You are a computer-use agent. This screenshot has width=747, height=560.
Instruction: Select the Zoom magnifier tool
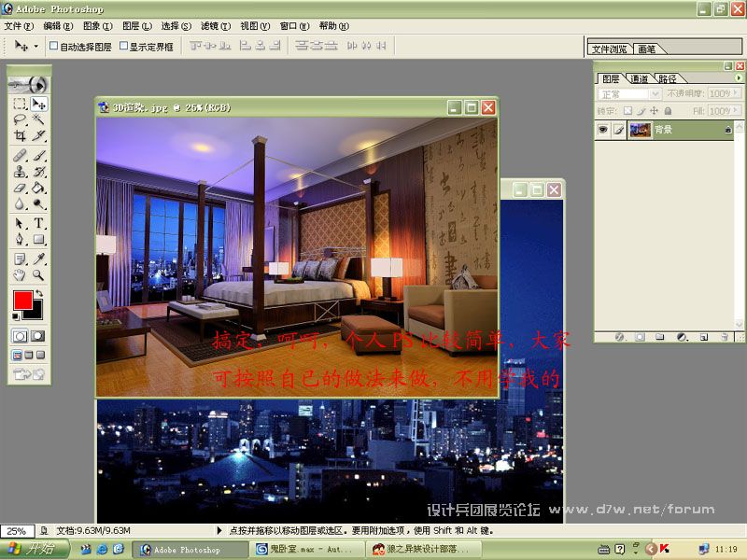pos(39,275)
